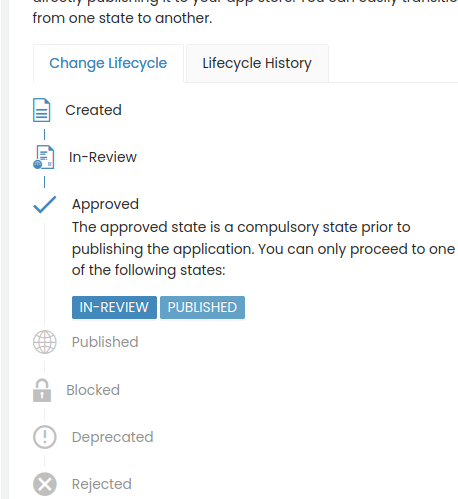Click the Approved checkmark icon
The height and width of the screenshot is (499, 458).
45,204
